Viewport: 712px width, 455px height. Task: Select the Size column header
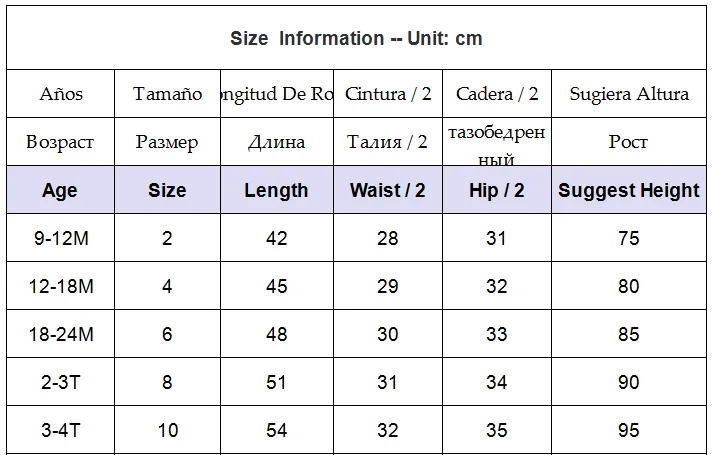tap(167, 190)
